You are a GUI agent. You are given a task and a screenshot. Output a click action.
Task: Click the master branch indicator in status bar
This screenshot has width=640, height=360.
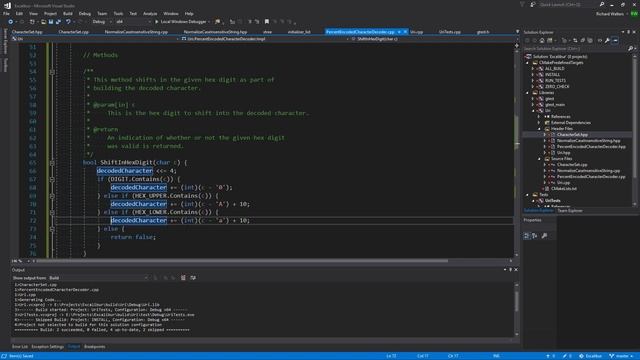[622, 356]
